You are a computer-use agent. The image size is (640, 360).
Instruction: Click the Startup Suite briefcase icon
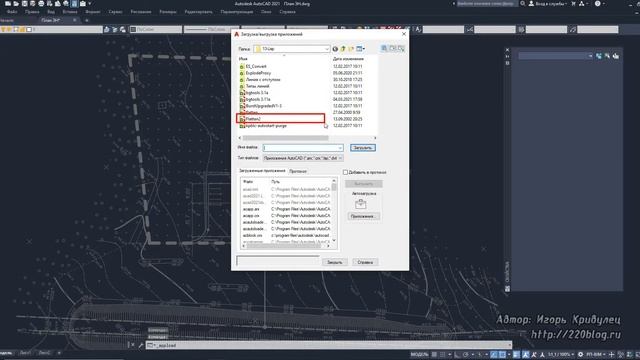(360, 204)
